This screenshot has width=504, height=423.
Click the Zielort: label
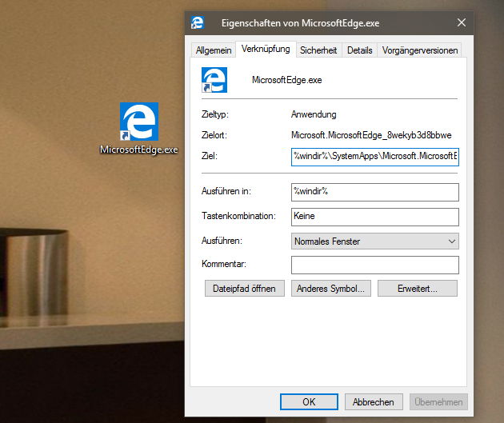(x=214, y=135)
